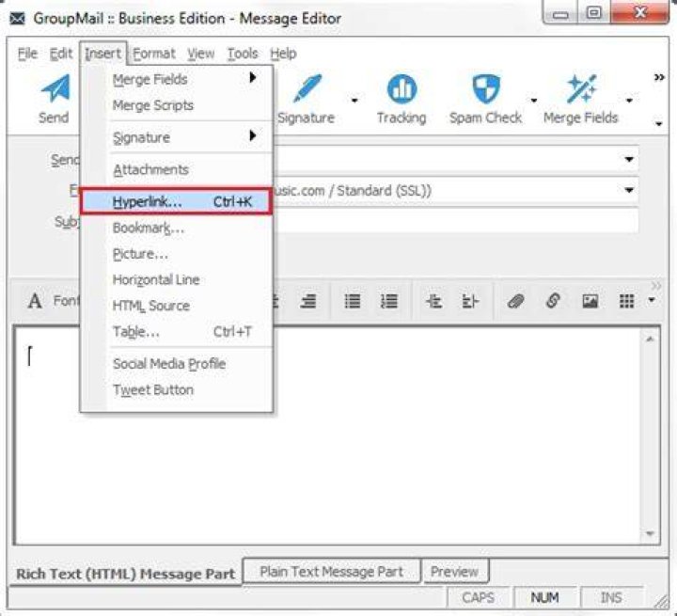Open the File menu

click(27, 54)
